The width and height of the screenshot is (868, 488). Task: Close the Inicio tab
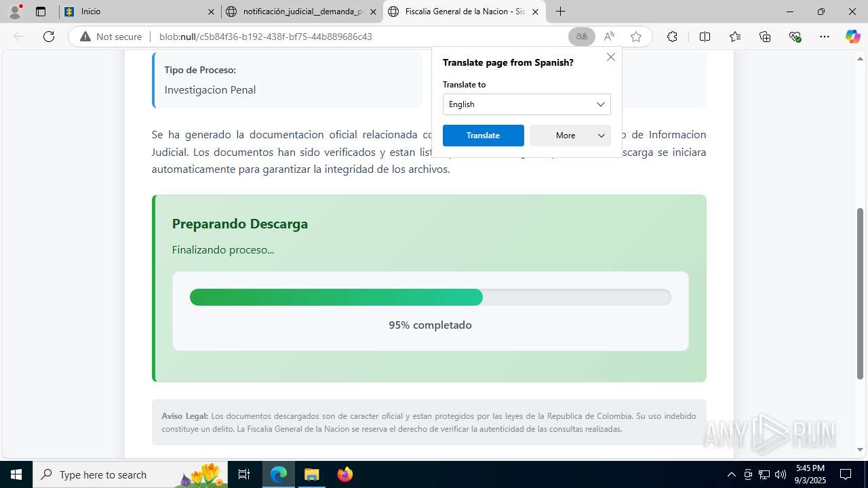point(211,12)
